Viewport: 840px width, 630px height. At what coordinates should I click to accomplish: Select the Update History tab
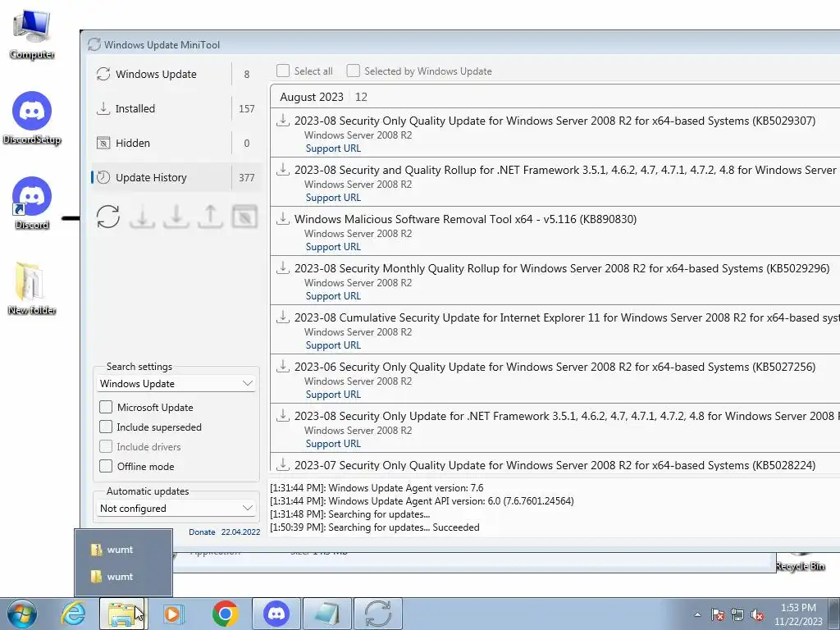(x=176, y=177)
